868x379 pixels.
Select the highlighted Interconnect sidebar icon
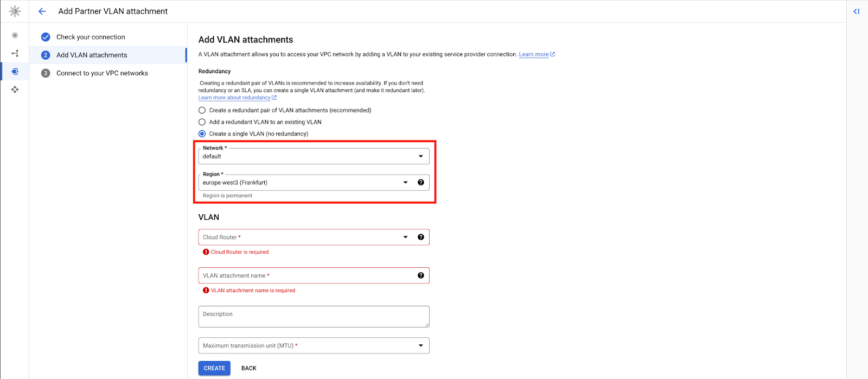pyautogui.click(x=15, y=71)
